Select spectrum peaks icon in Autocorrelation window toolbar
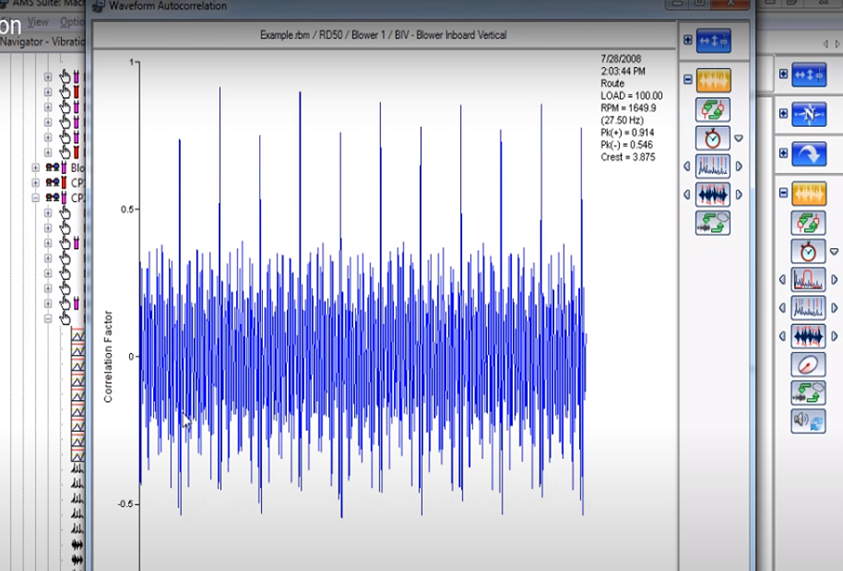This screenshot has height=571, width=843. point(713,167)
